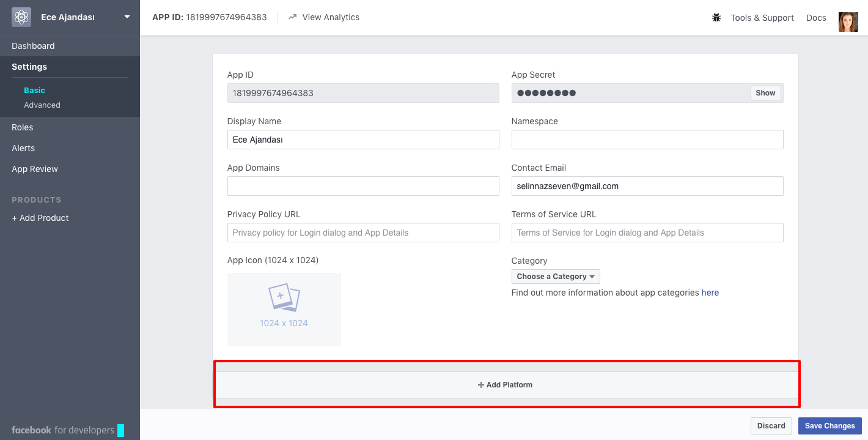Open the Alerts page
Image resolution: width=868 pixels, height=440 pixels.
[x=23, y=148]
